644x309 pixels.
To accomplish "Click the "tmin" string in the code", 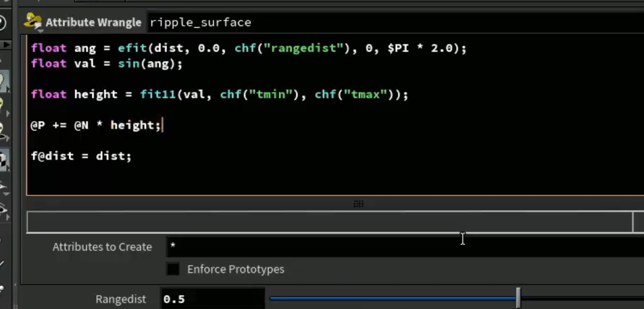I will pyautogui.click(x=271, y=94).
